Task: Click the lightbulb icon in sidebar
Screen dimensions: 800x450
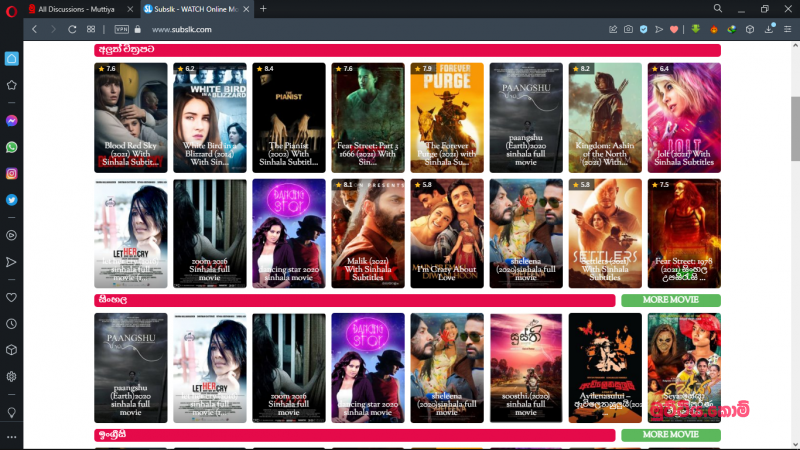Action: pos(12,412)
